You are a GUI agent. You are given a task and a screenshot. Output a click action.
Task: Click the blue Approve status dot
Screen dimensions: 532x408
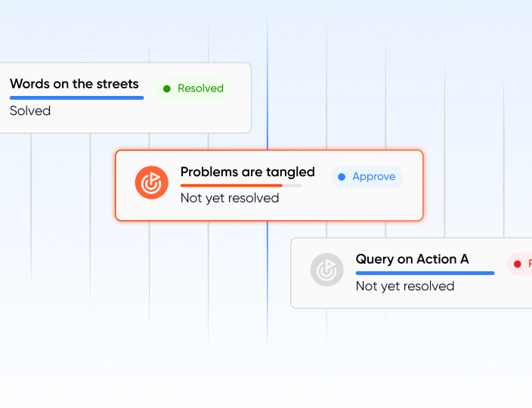[x=342, y=177]
